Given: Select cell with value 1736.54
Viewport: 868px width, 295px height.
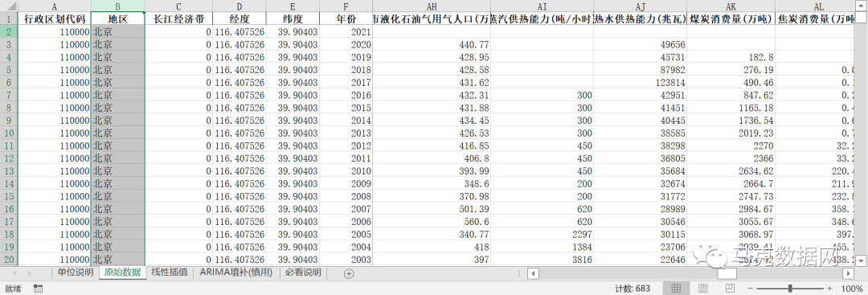Looking at the screenshot, I should tap(731, 120).
